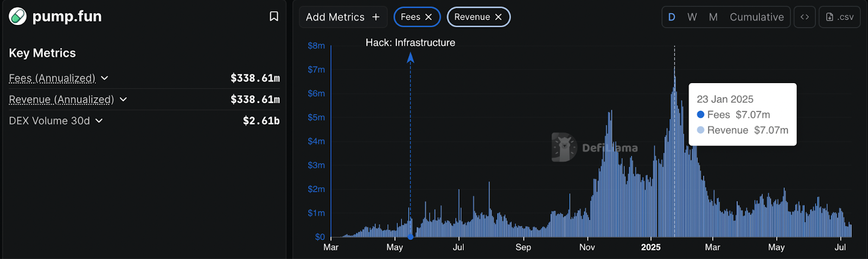
Task: Expand the Revenue (Annualized) chevron
Action: click(x=123, y=99)
